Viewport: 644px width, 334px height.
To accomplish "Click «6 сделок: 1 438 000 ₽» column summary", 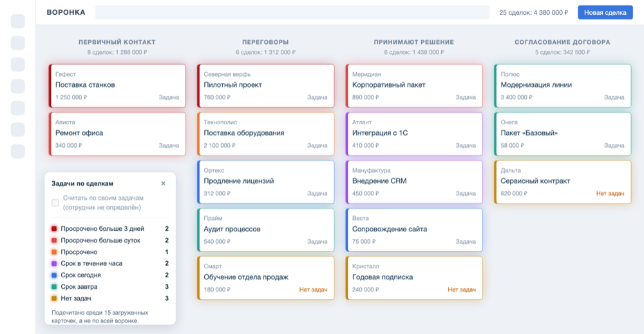I will coord(414,53).
